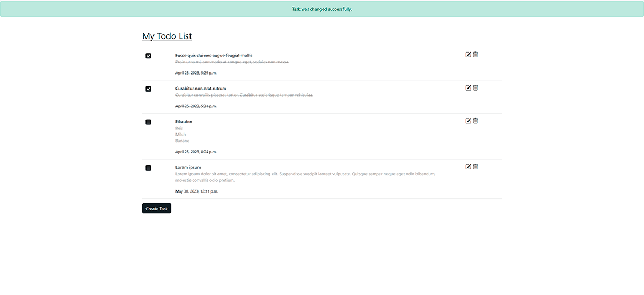Click the 'Task was changed successfully' banner
Image resolution: width=644 pixels, height=295 pixels.
point(322,9)
